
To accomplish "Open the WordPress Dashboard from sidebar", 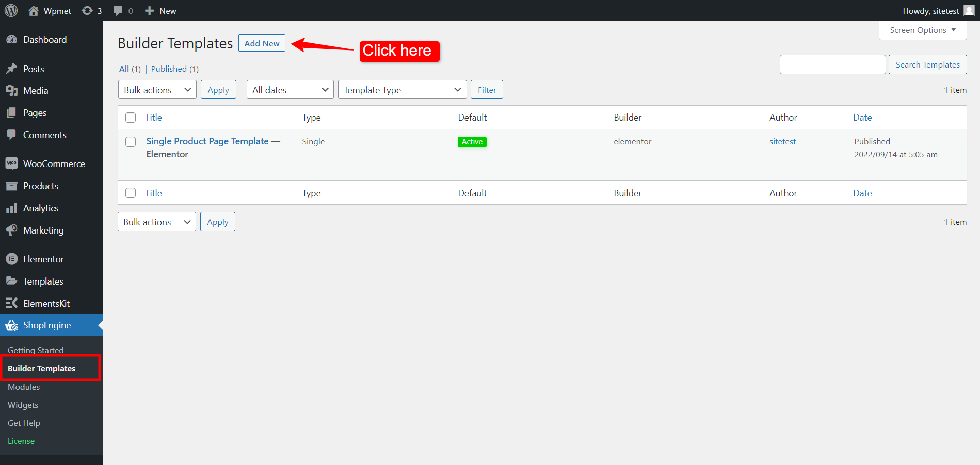I will coord(12,39).
